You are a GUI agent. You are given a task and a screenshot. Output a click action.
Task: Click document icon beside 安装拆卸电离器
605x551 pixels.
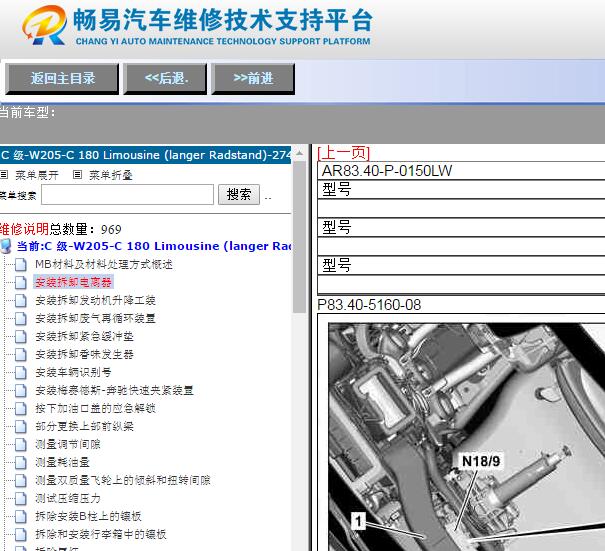(20, 282)
